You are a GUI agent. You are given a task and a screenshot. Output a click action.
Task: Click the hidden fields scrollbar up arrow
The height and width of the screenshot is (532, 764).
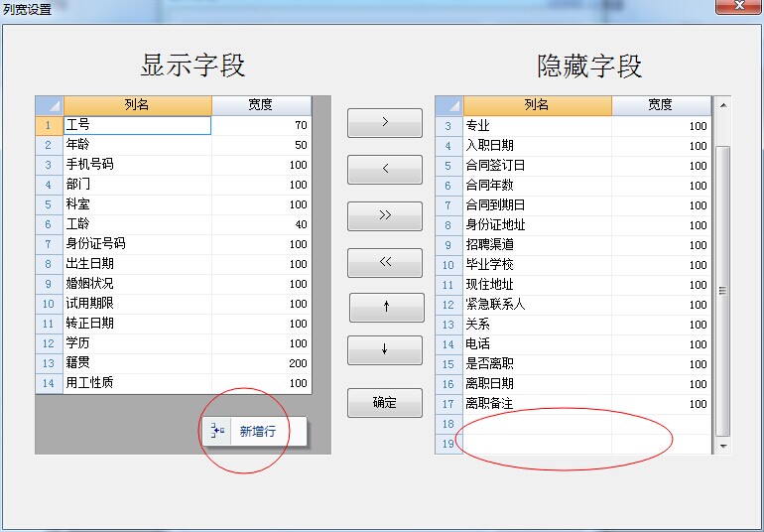click(723, 105)
